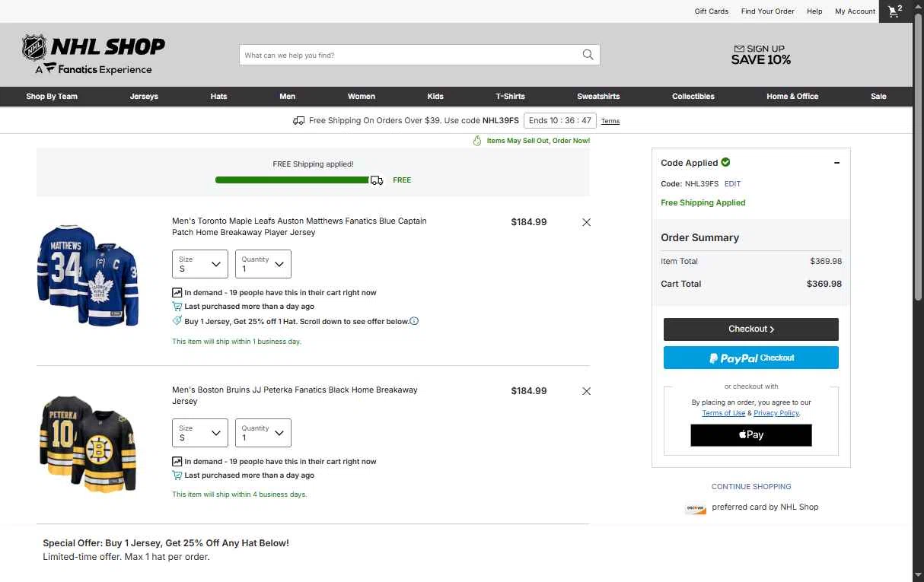Image resolution: width=924 pixels, height=582 pixels.
Task: Click the Discover card icon
Action: pyautogui.click(x=696, y=508)
